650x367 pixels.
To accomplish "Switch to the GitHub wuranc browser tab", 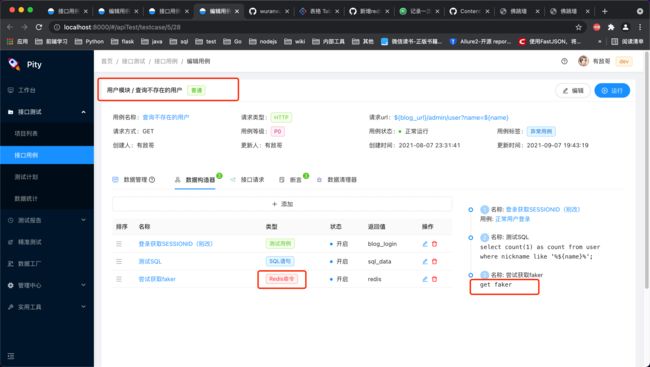I will tap(269, 11).
